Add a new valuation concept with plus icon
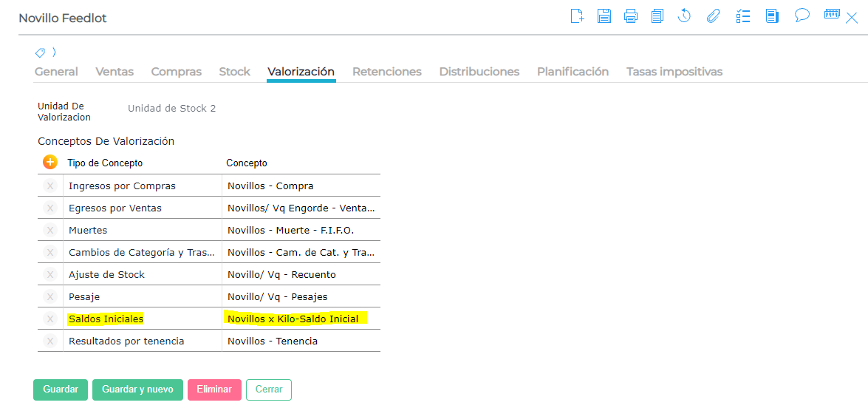 (x=49, y=162)
